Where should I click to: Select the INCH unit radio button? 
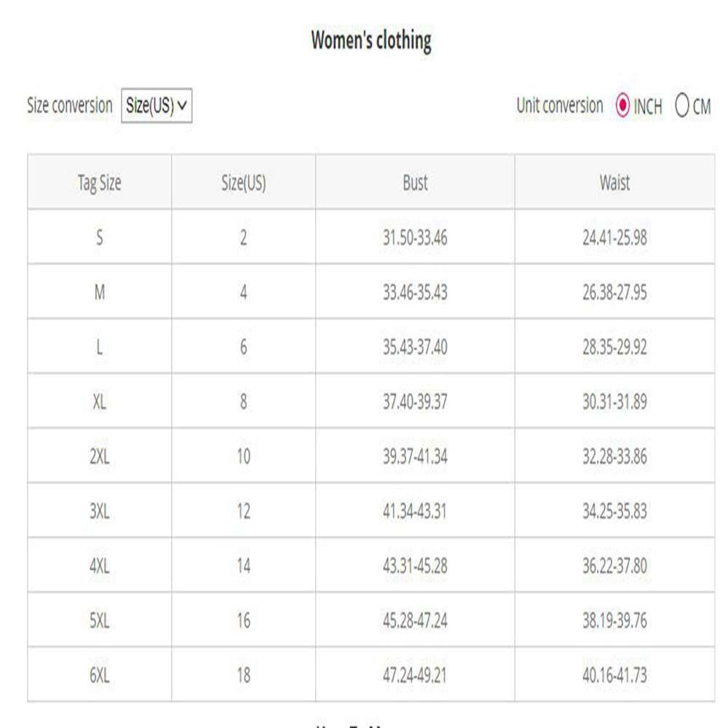coord(622,106)
